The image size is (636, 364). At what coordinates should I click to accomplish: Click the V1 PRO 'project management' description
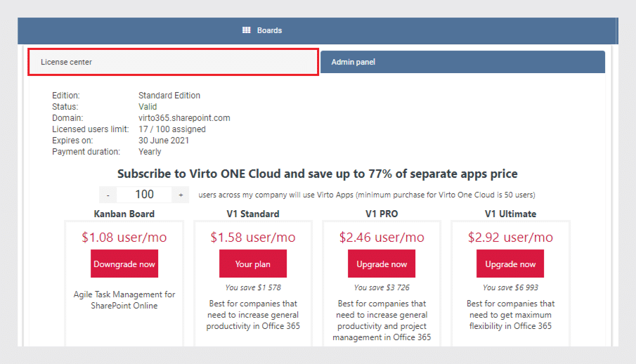(x=382, y=320)
